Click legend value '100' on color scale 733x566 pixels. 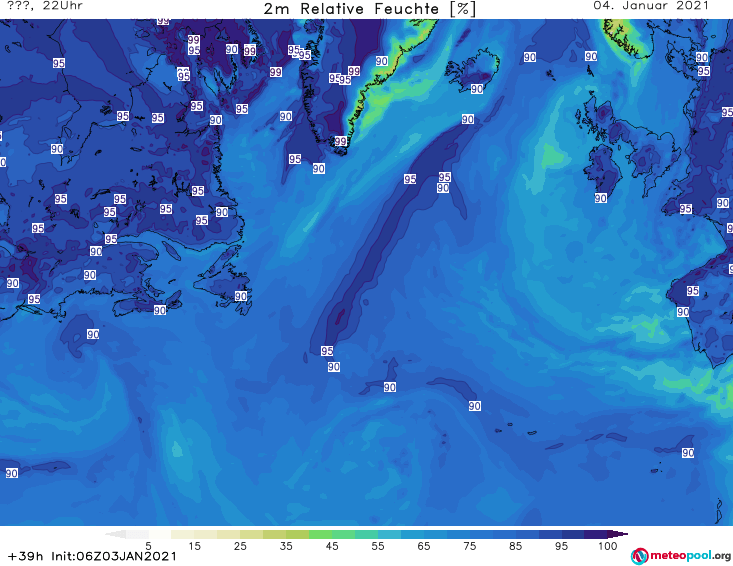pyautogui.click(x=607, y=546)
